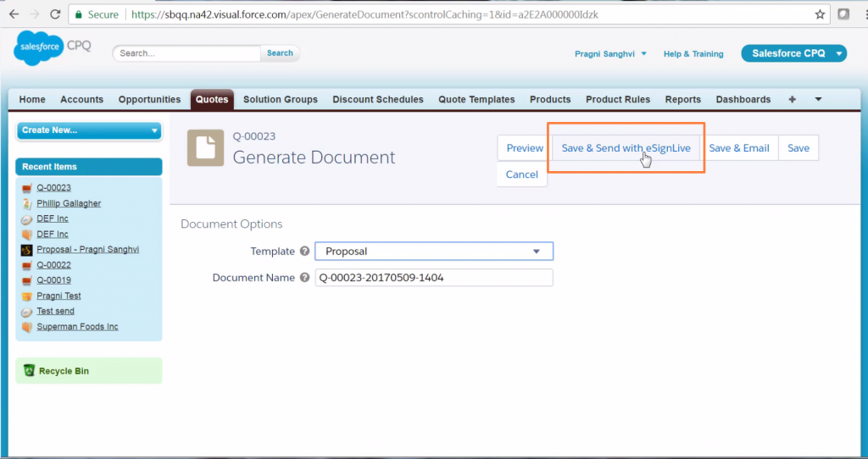Open the Test send link
This screenshot has height=459, width=868.
click(55, 312)
